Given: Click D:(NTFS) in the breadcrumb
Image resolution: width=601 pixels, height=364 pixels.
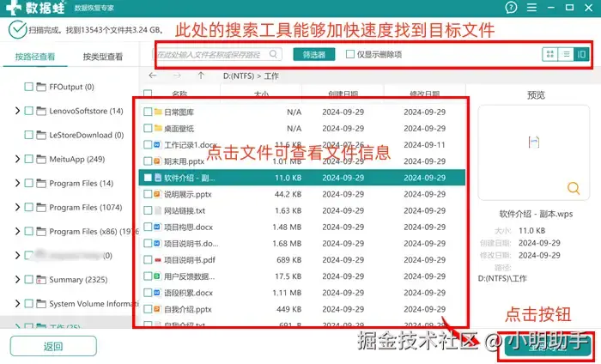Looking at the screenshot, I should tap(239, 76).
